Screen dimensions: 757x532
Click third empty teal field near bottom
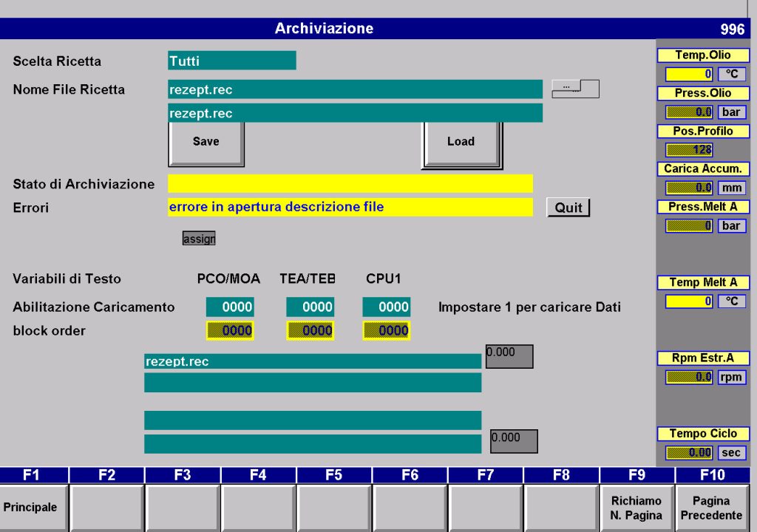click(313, 420)
